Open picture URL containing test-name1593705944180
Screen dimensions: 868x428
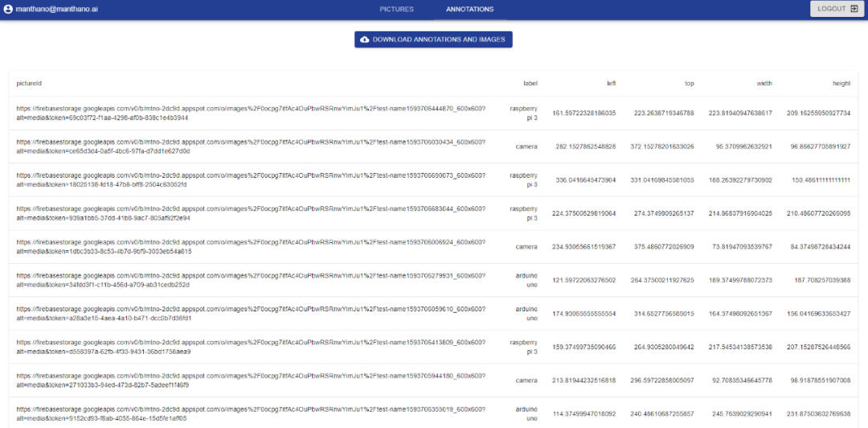[x=252, y=381]
